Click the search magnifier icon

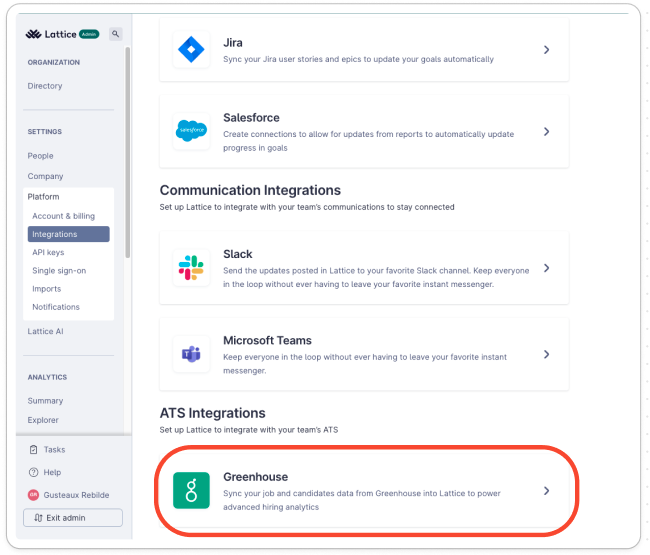point(116,34)
